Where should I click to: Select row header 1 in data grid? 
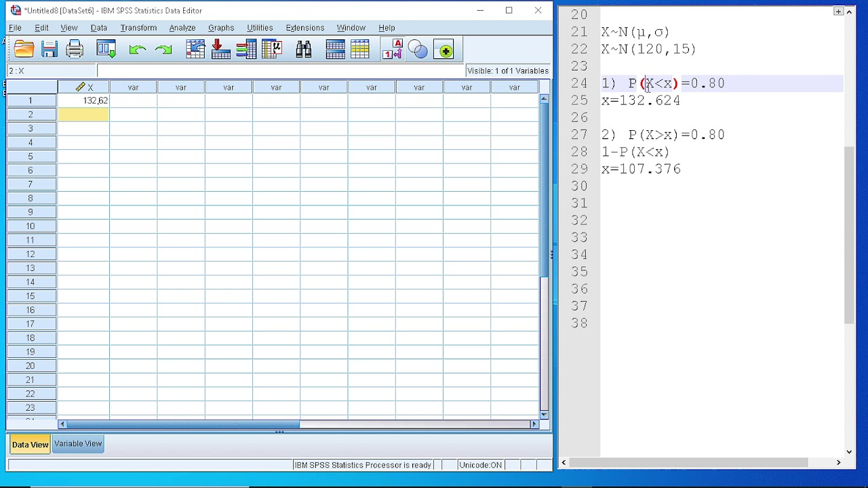coord(31,100)
